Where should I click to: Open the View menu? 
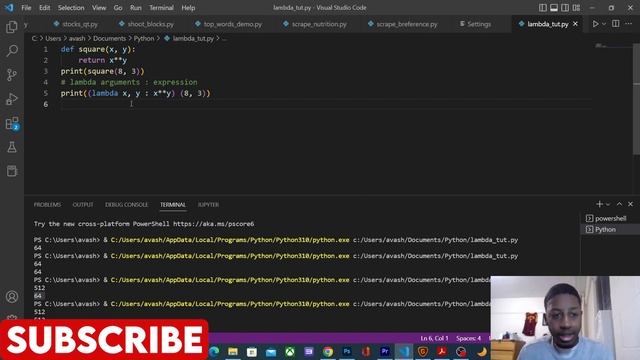(99, 8)
